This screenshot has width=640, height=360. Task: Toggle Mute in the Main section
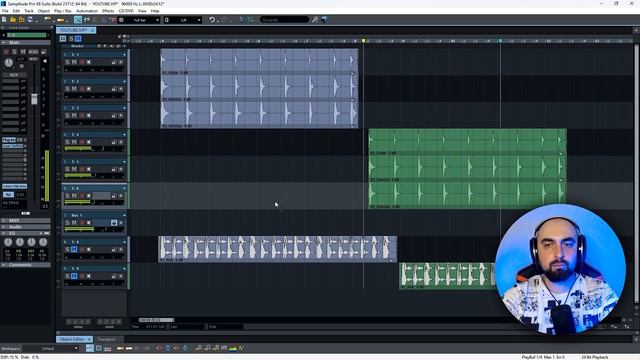pyautogui.click(x=23, y=52)
